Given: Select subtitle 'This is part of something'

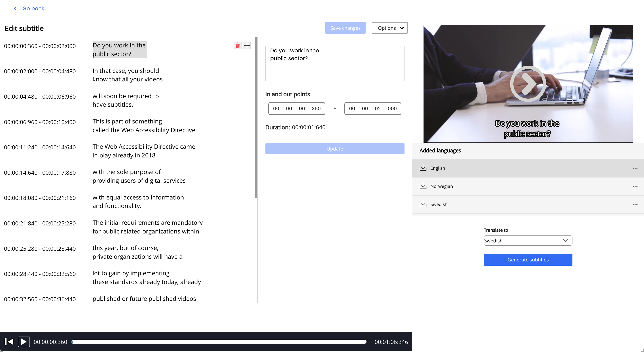Looking at the screenshot, I should click(x=144, y=125).
